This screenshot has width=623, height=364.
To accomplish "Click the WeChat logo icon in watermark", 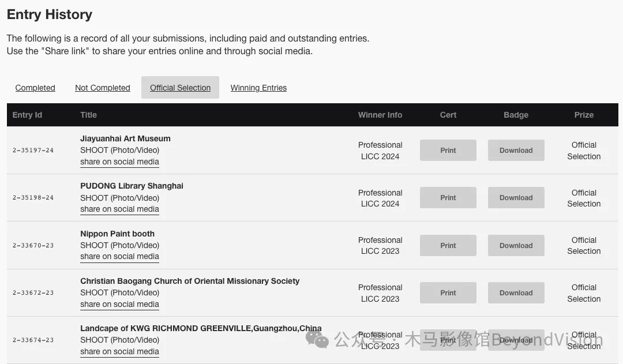I will click(x=317, y=339).
